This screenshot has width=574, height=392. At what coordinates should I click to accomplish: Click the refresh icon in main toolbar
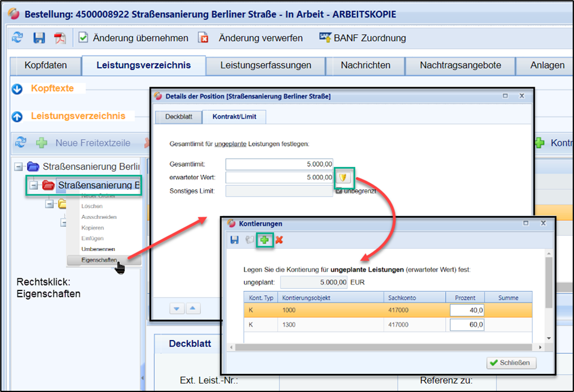tap(18, 38)
